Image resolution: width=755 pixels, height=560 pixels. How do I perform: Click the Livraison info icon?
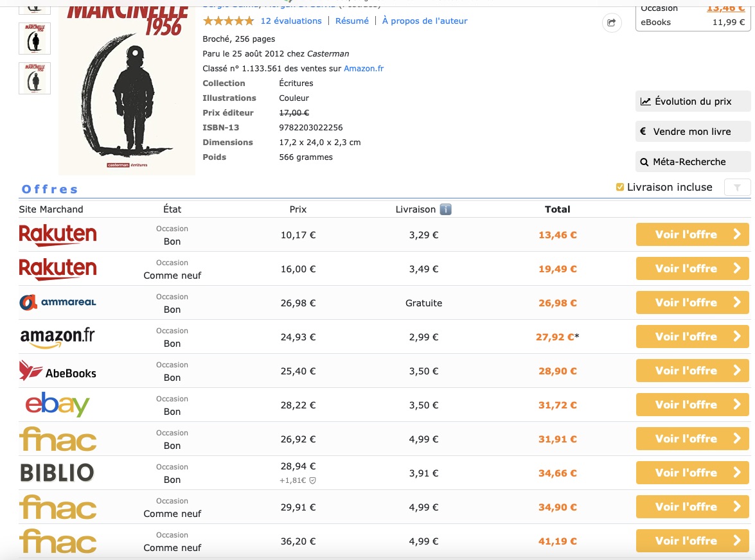tap(445, 209)
